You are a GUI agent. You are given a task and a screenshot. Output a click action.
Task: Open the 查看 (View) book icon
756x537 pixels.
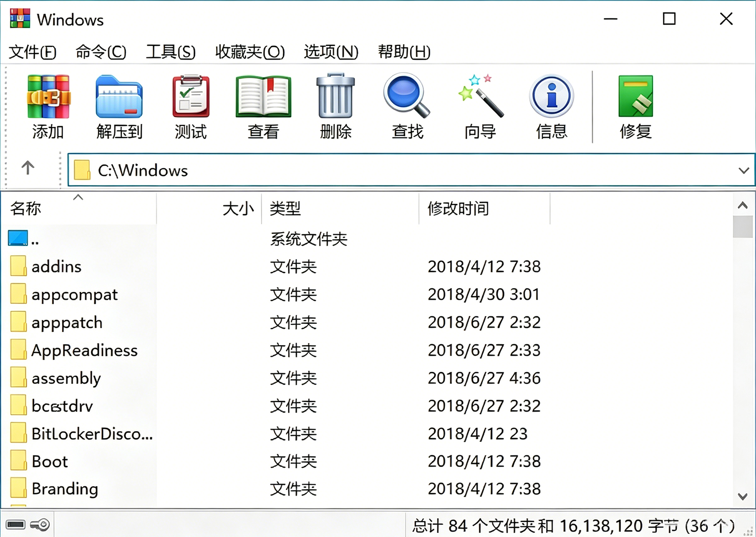coord(263,96)
